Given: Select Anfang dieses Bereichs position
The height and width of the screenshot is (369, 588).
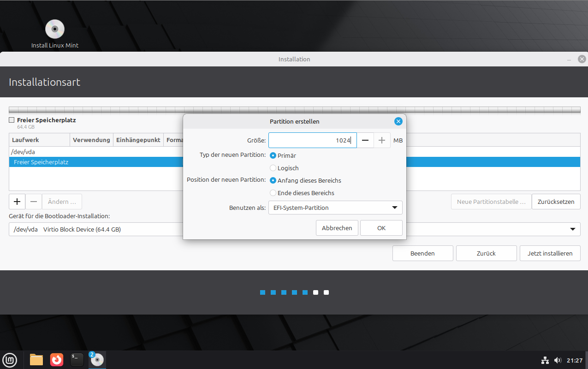Looking at the screenshot, I should 273,181.
